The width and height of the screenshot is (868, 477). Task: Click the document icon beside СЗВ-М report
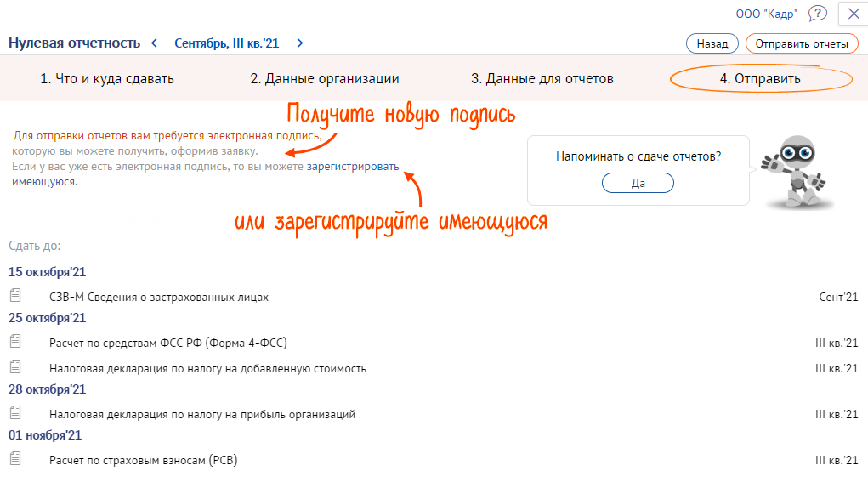(14, 296)
